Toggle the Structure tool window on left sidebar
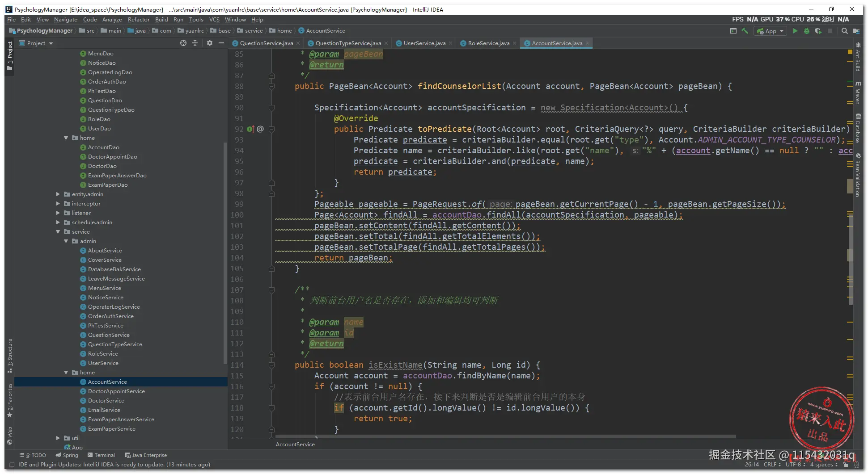 [x=10, y=355]
